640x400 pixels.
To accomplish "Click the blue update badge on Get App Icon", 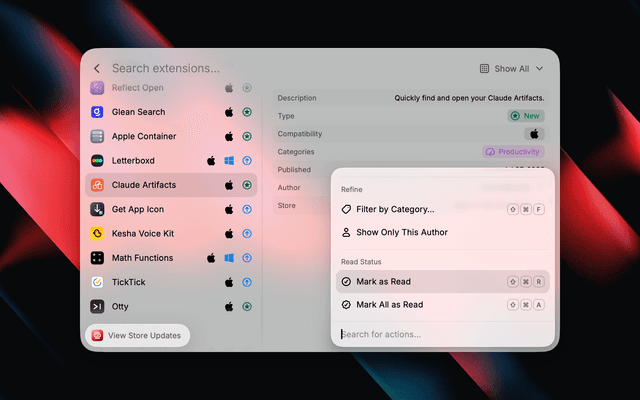I will tap(247, 209).
